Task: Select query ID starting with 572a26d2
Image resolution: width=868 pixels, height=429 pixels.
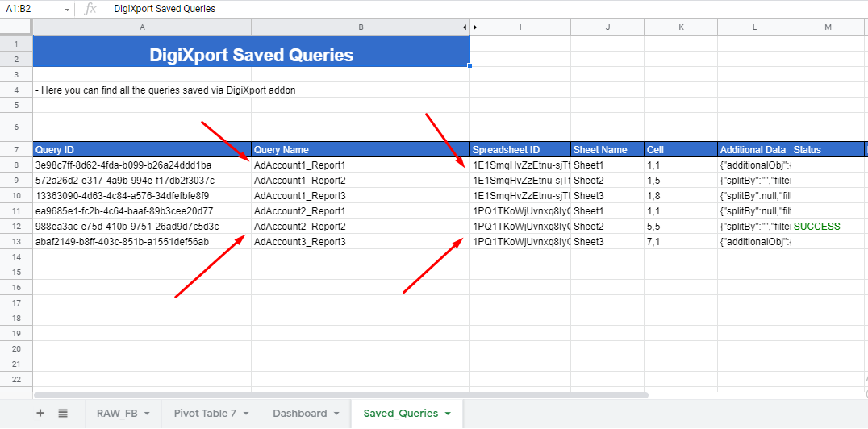Action: [142, 180]
